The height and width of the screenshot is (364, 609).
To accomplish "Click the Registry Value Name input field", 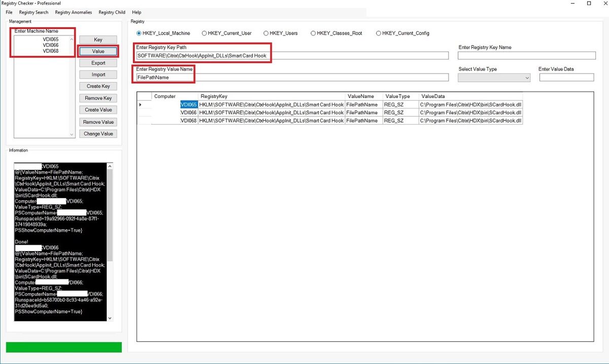I will click(292, 78).
